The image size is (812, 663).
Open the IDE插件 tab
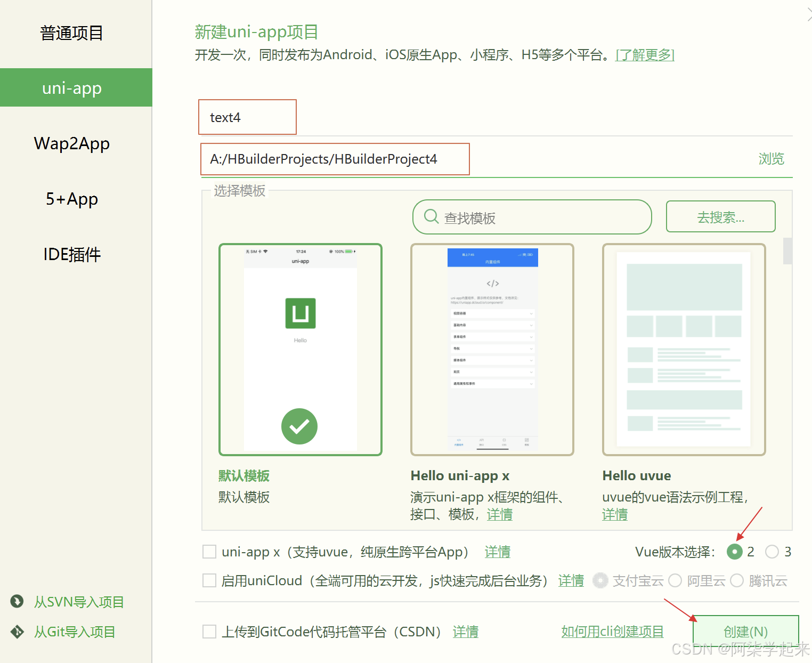[72, 254]
